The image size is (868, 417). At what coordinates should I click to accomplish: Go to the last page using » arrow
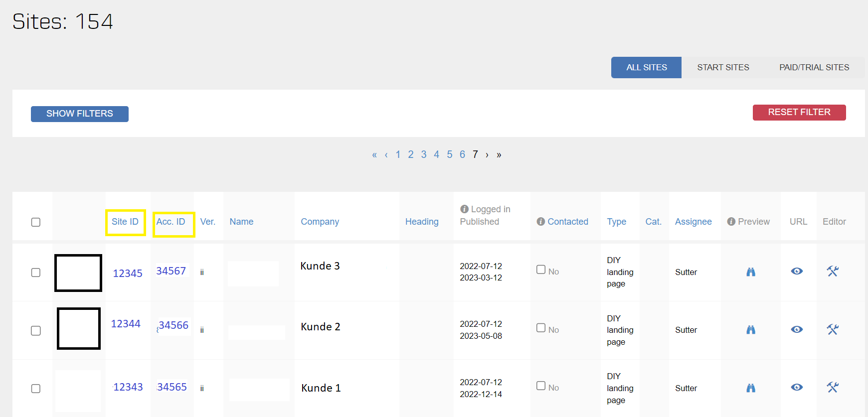pyautogui.click(x=499, y=155)
